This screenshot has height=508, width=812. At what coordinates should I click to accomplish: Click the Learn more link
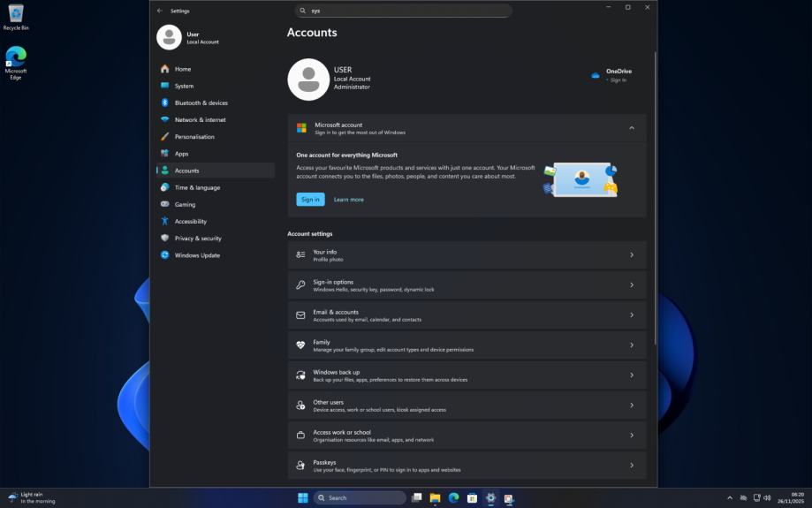pos(348,200)
